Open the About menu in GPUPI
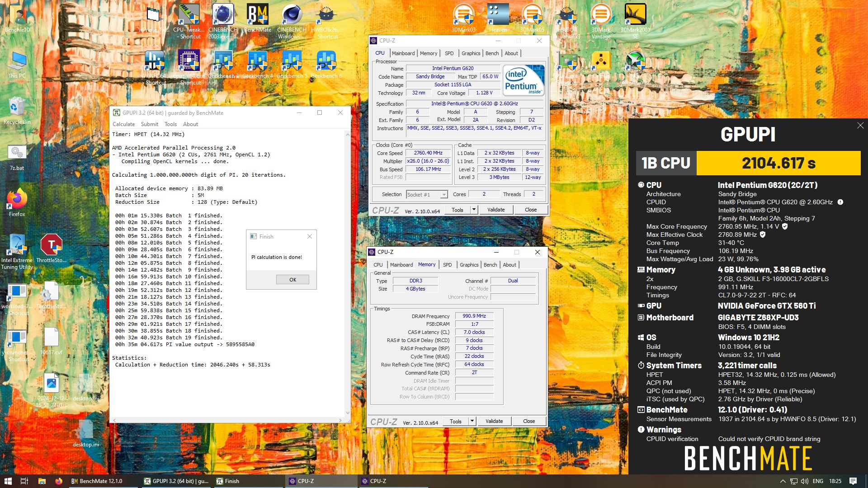 coord(190,124)
